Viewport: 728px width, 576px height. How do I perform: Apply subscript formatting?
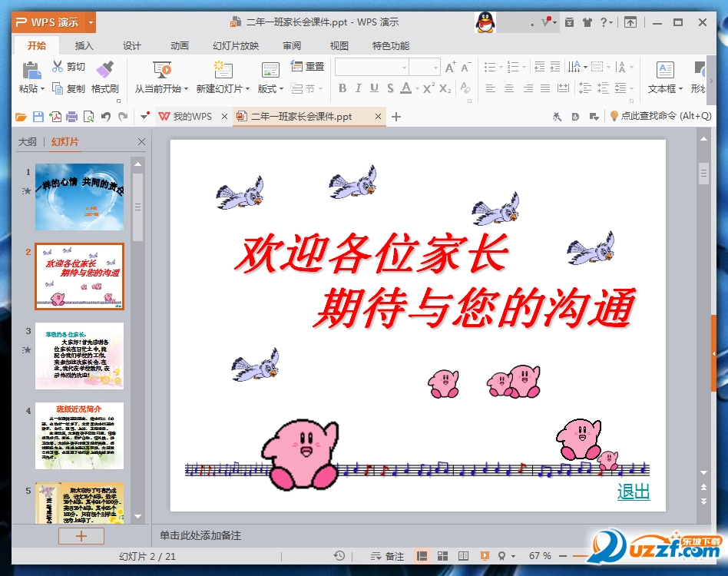pos(445,88)
